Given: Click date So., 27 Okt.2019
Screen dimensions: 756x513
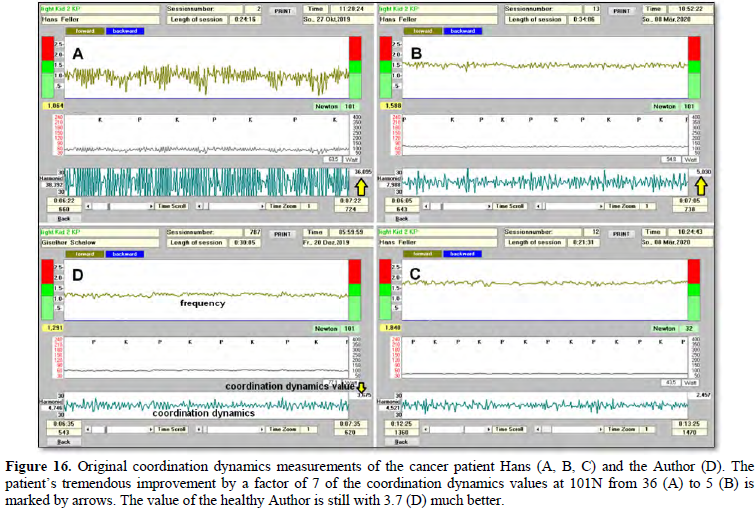Looking at the screenshot, I should tap(338, 19).
